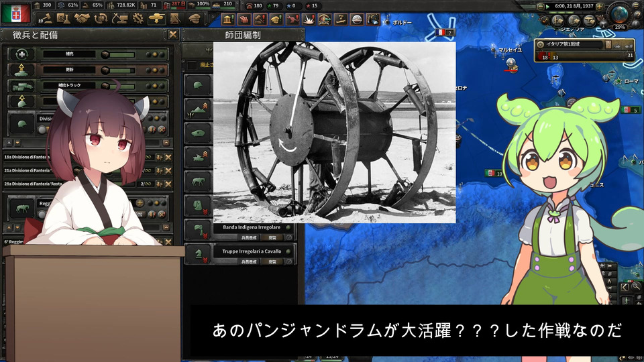Click the French flag question mark marker
The image size is (644, 362).
pos(445,32)
